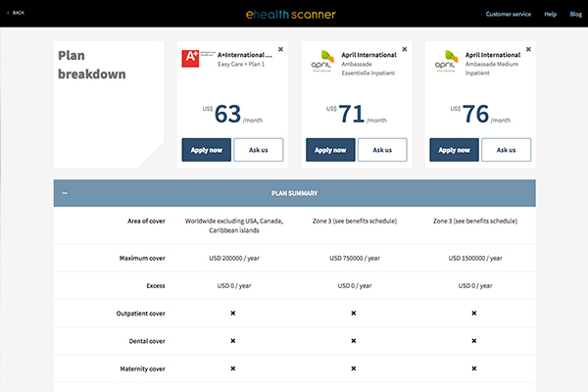Click the 'Plan breakdown' heading
The width and height of the screenshot is (588, 392).
92,65
